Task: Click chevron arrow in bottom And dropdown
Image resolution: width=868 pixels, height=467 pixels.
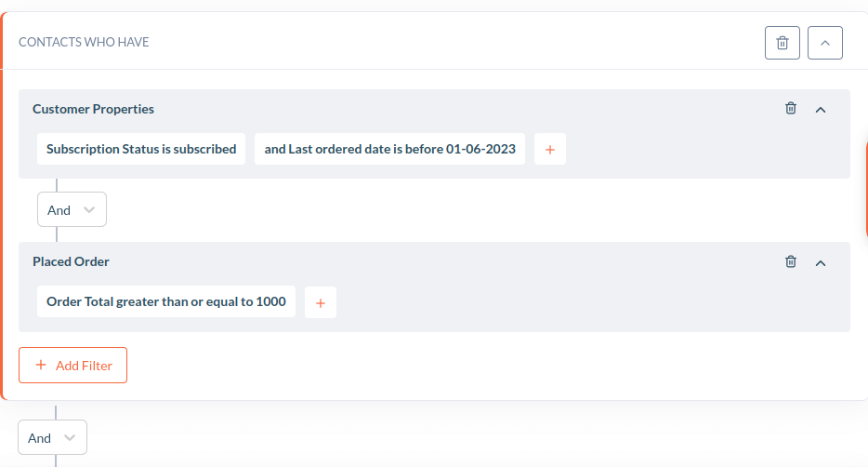Action: click(x=70, y=437)
